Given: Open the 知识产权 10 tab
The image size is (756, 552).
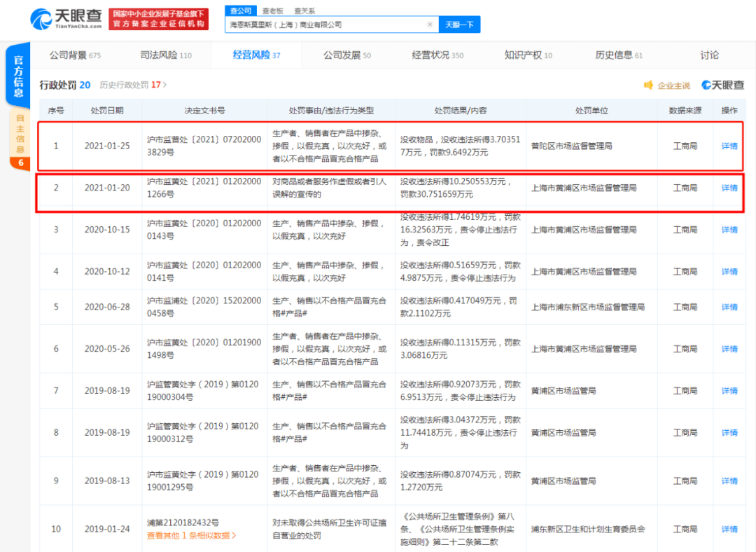Looking at the screenshot, I should 528,55.
